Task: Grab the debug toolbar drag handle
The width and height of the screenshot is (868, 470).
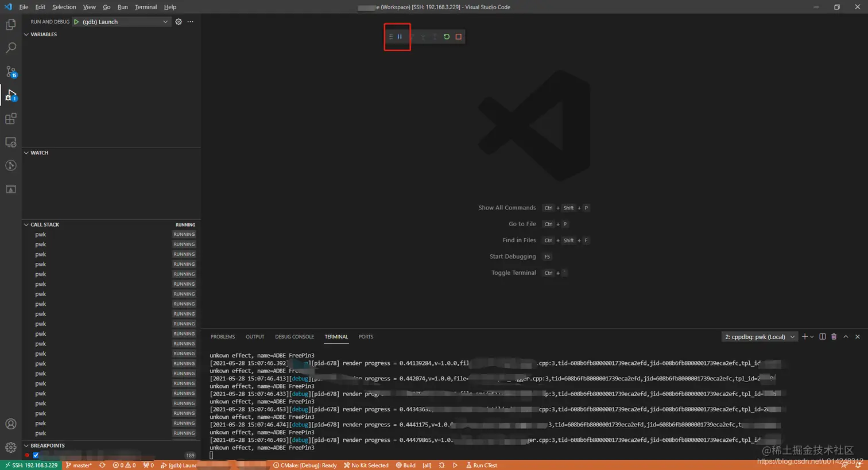Action: 391,37
